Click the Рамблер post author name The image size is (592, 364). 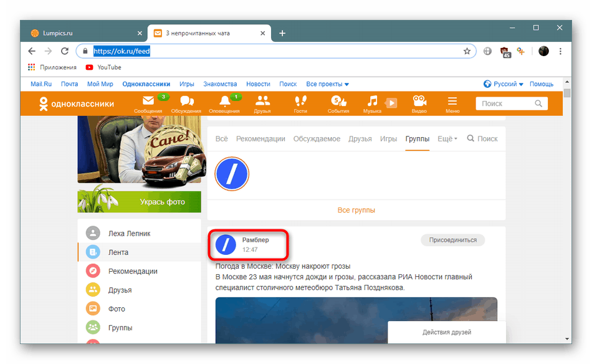pyautogui.click(x=255, y=240)
